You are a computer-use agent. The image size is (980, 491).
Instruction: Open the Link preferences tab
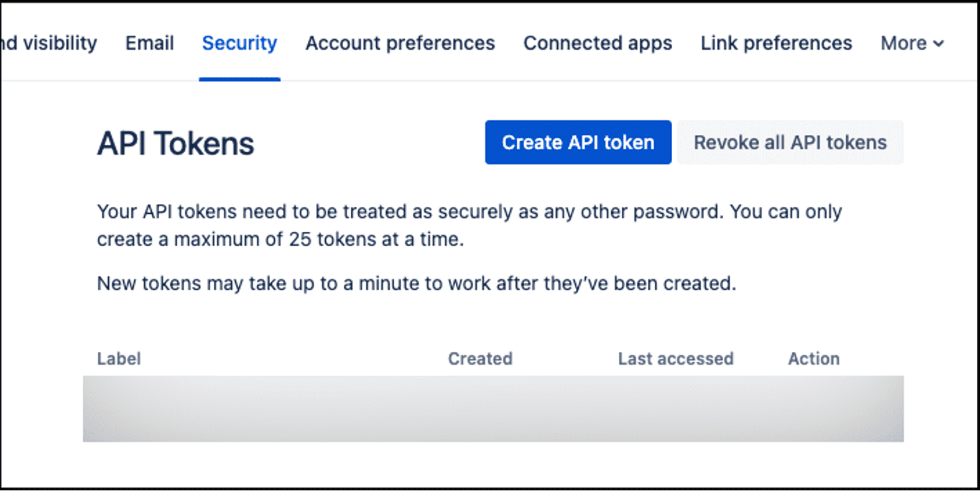(776, 43)
